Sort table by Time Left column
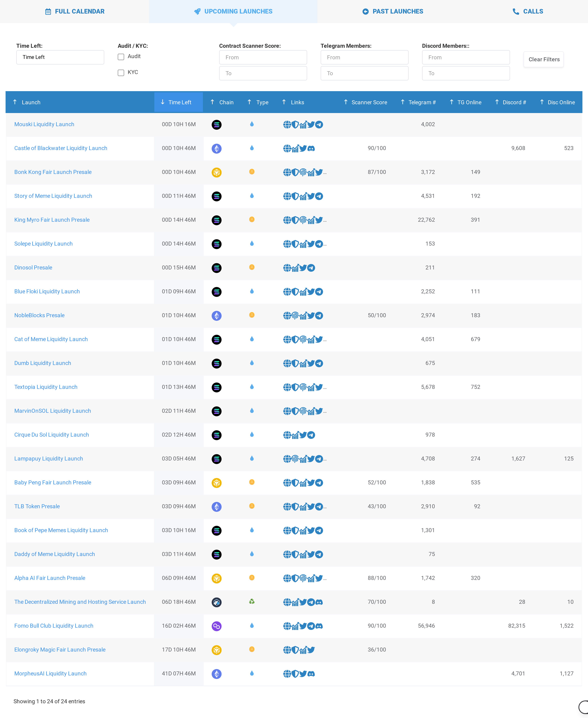The height and width of the screenshot is (718, 588). tap(178, 102)
